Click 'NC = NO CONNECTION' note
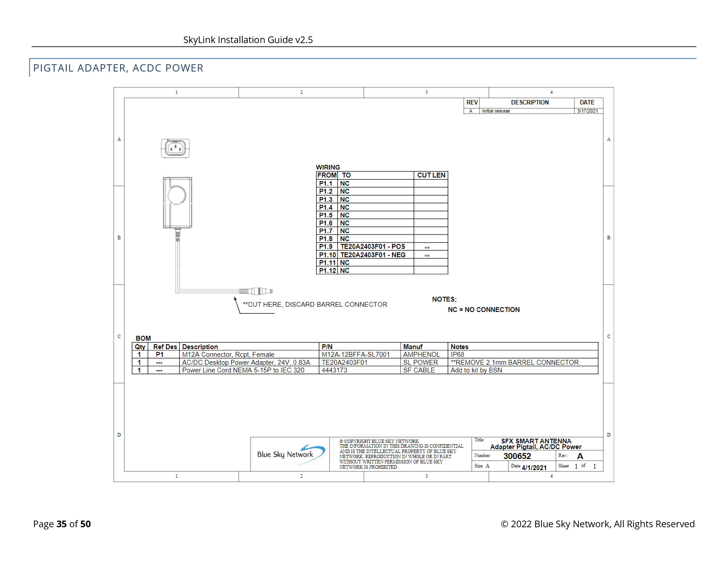 pyautogui.click(x=484, y=310)
